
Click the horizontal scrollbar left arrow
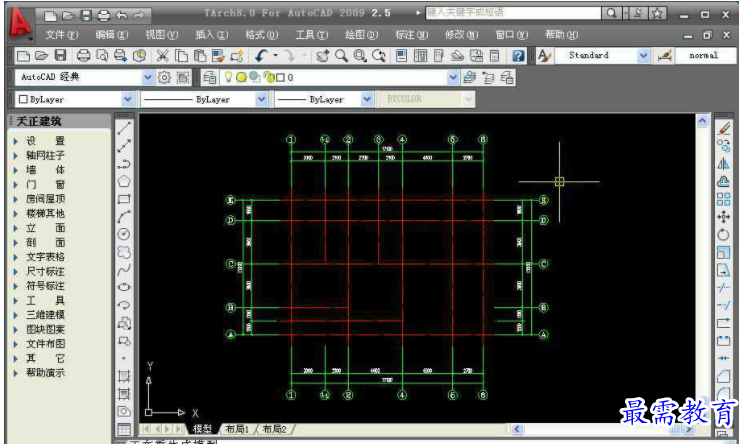coord(517,429)
